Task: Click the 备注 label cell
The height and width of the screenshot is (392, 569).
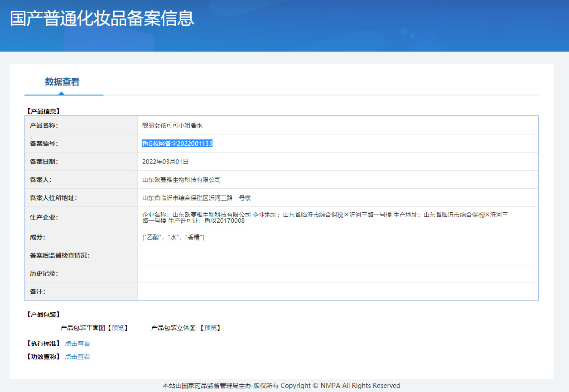Action: pos(81,292)
